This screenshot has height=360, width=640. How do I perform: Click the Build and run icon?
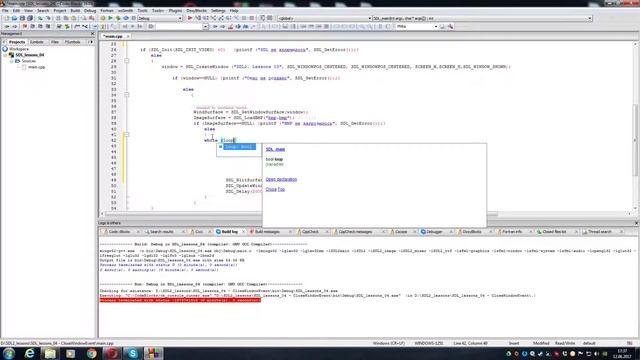click(118, 18)
